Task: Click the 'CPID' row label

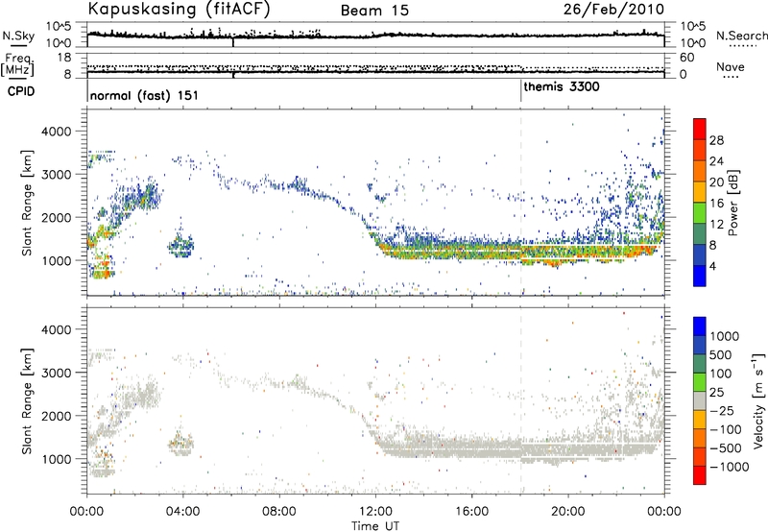Action: click(21, 91)
